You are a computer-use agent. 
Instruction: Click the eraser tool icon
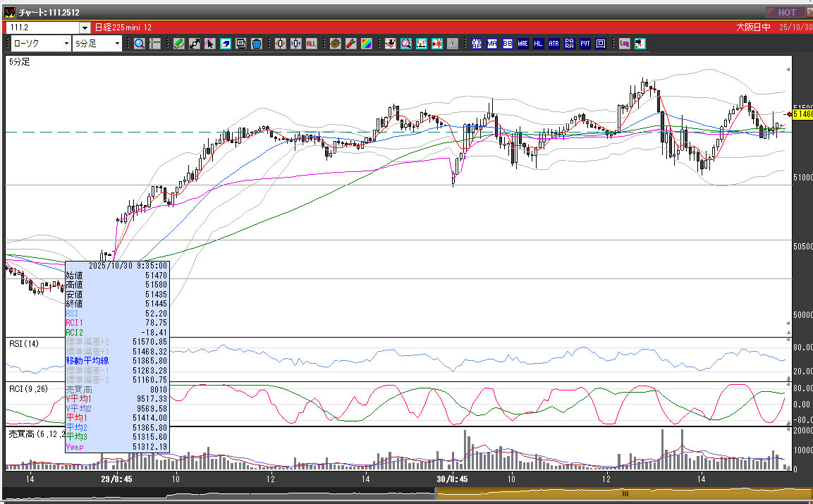tap(225, 44)
